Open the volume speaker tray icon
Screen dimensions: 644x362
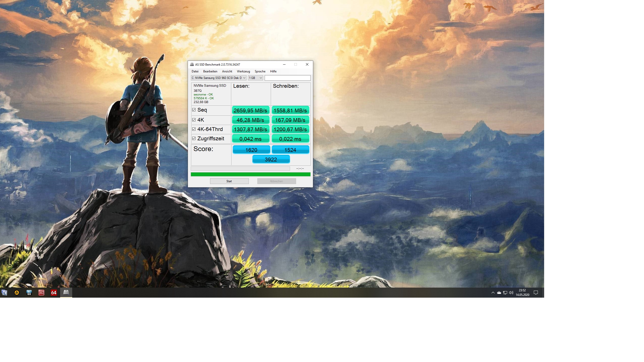tap(511, 293)
